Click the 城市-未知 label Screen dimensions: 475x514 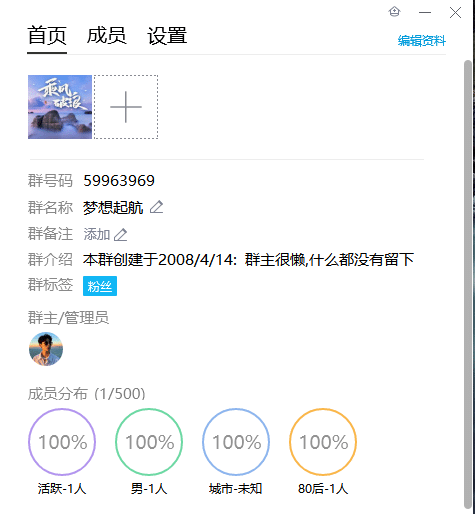click(236, 489)
